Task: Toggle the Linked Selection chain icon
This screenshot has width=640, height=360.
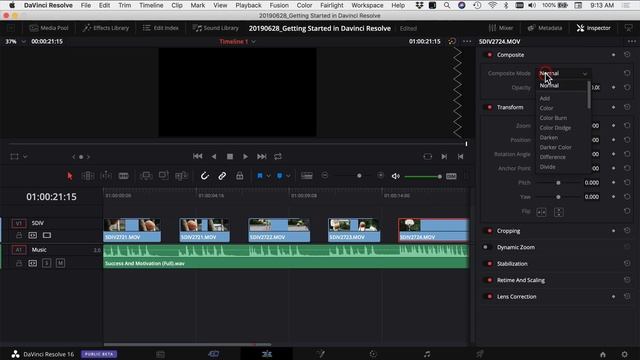Action: click(222, 176)
